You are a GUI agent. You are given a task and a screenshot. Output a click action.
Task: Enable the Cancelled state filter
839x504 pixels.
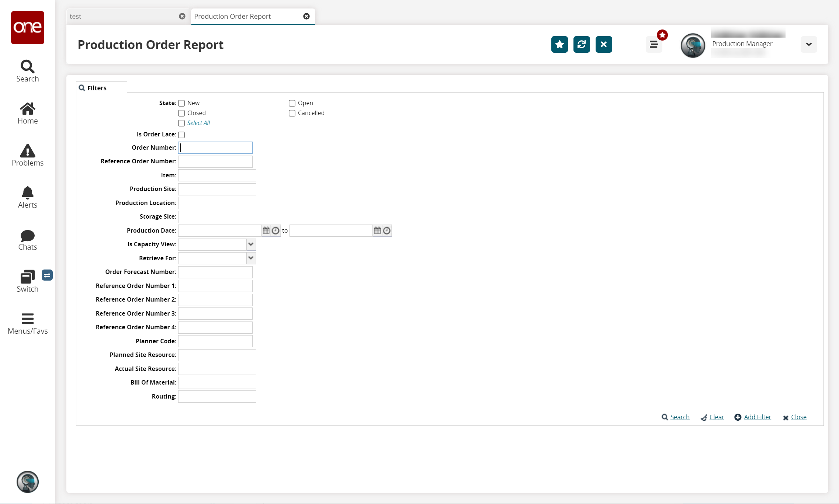click(x=292, y=113)
